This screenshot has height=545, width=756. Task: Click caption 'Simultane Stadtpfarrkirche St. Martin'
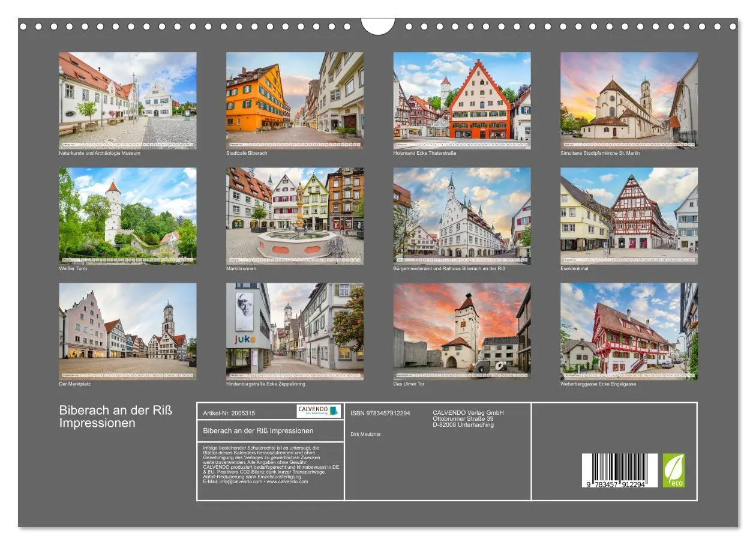coord(600,153)
